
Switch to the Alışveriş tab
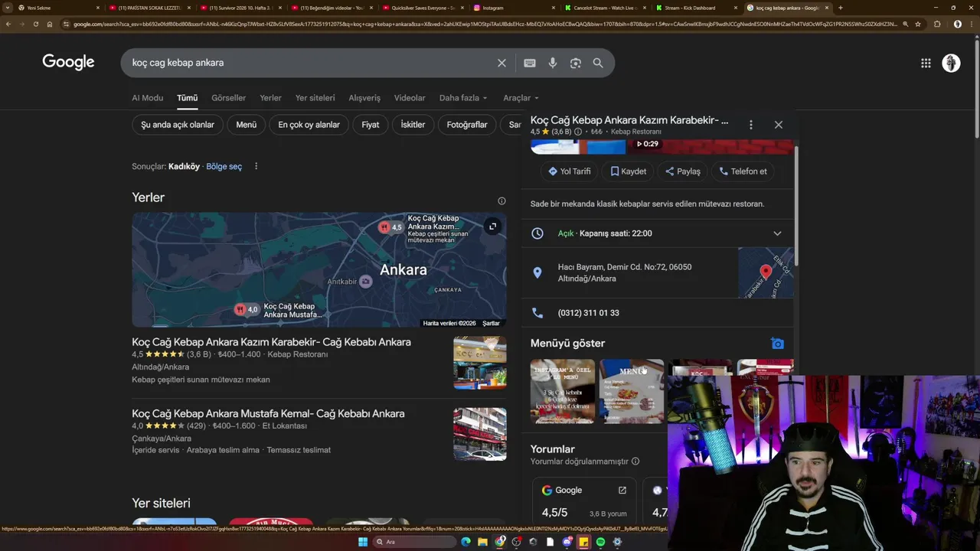(x=364, y=98)
